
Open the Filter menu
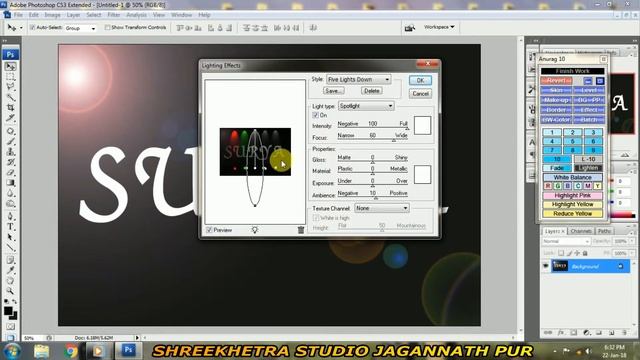click(x=114, y=15)
